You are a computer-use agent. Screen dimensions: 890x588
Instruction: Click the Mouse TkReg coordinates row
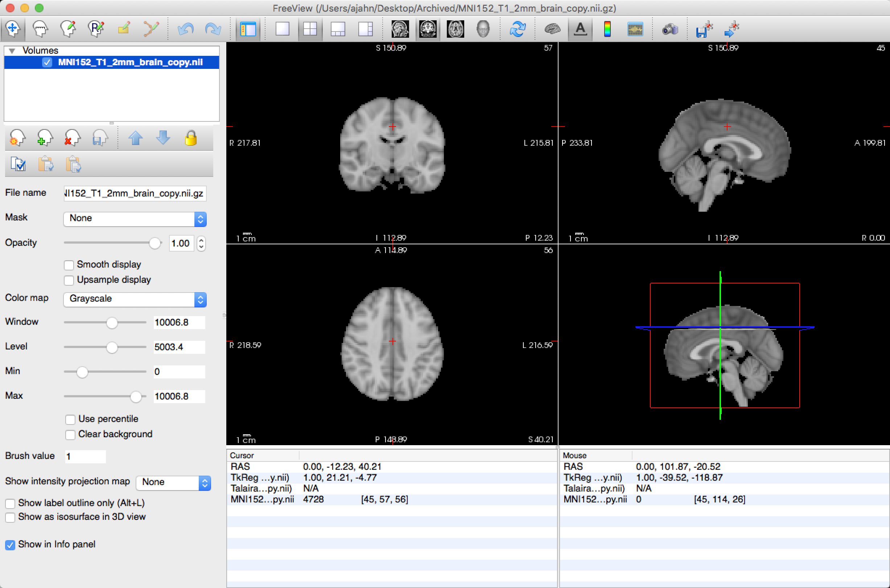pyautogui.click(x=724, y=478)
